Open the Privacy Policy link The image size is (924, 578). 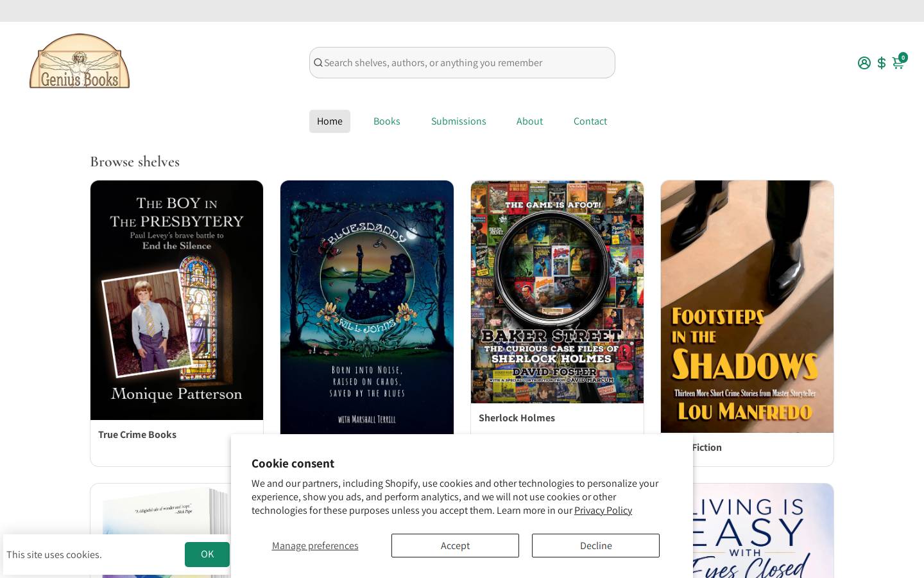coord(603,511)
